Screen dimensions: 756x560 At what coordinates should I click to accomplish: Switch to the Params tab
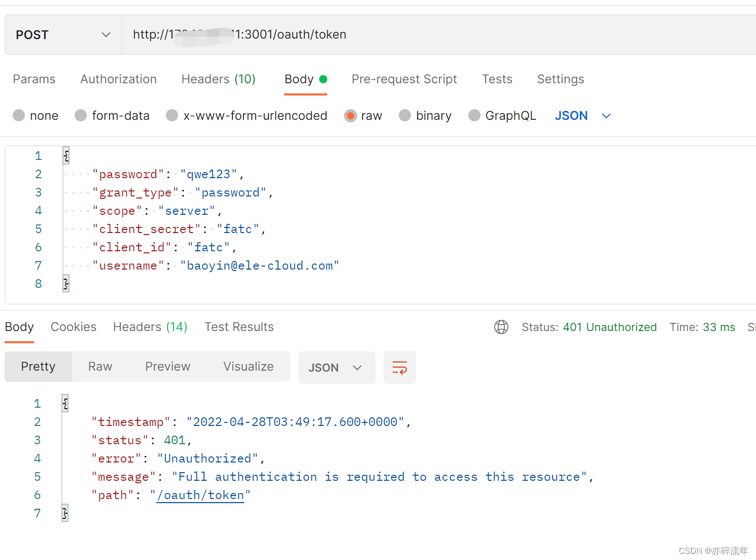point(33,79)
